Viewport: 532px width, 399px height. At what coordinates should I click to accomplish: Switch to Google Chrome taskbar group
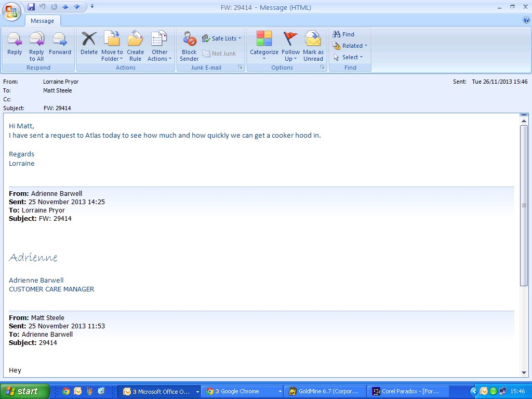pyautogui.click(x=243, y=392)
